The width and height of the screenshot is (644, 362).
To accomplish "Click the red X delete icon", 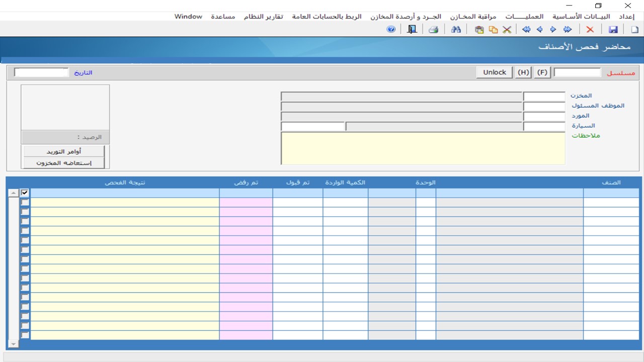I will point(590,30).
